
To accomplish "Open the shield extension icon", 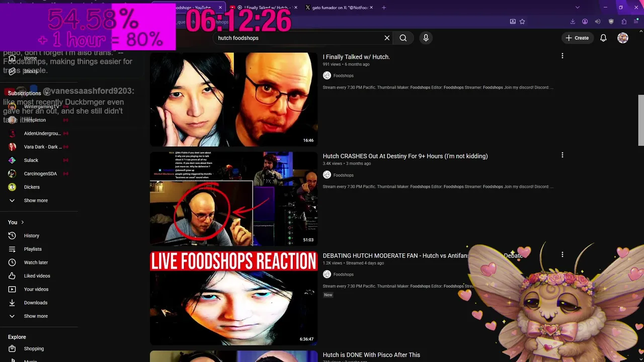I will click(x=611, y=22).
